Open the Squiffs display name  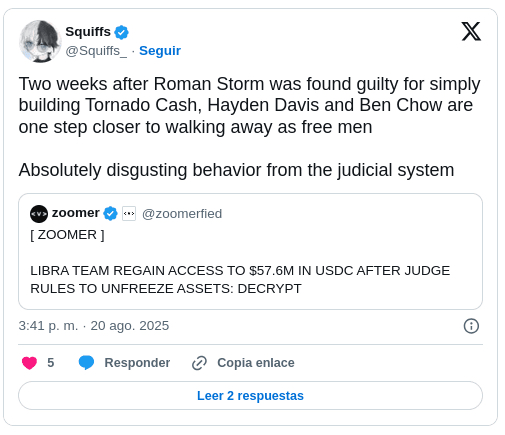tap(88, 32)
